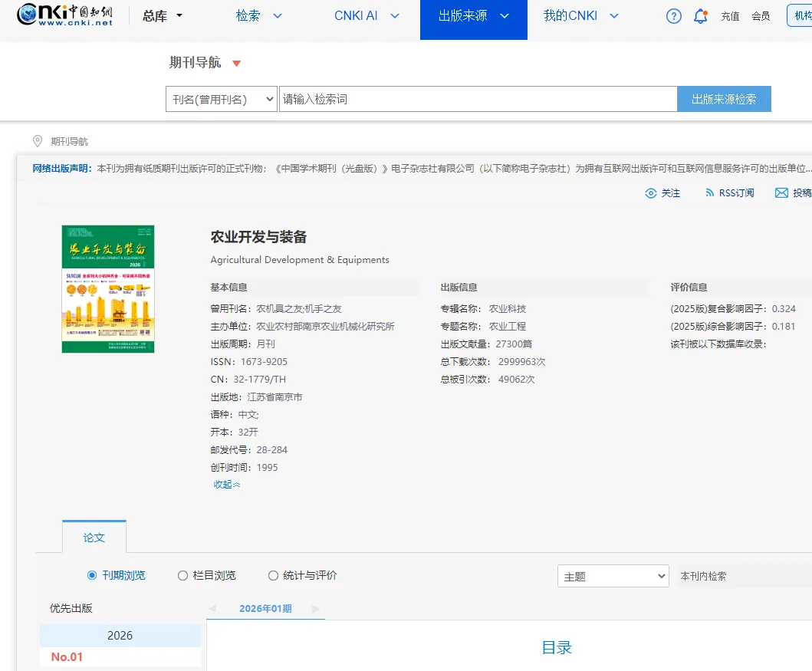
Task: Click the 总被引次数 value 49062次
Action: click(x=516, y=379)
